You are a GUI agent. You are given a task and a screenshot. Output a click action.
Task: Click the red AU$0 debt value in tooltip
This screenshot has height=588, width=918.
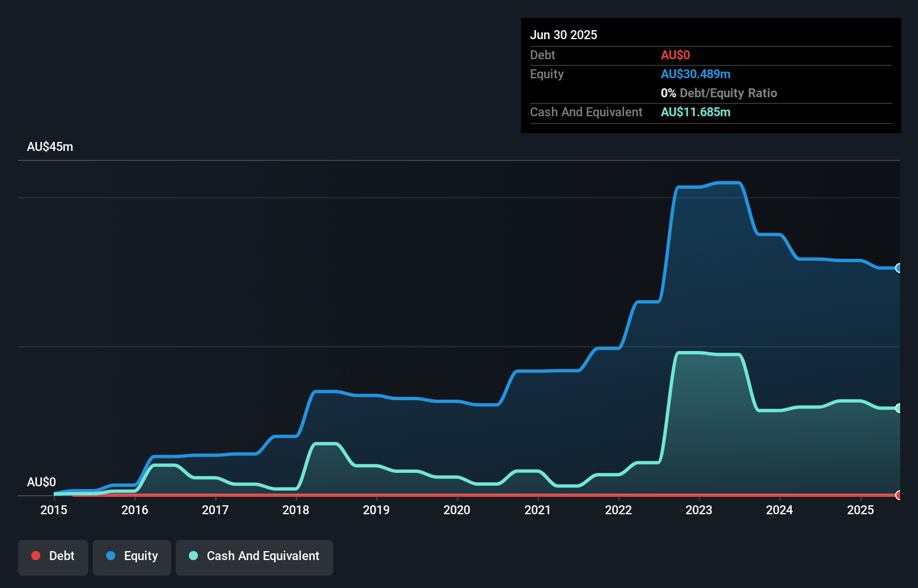pyautogui.click(x=675, y=55)
